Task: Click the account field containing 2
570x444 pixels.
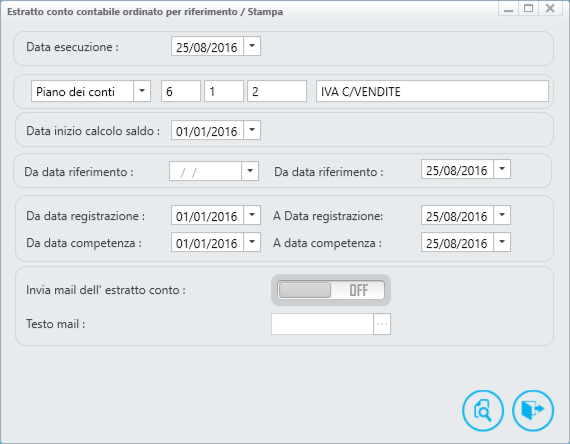Action: click(277, 91)
